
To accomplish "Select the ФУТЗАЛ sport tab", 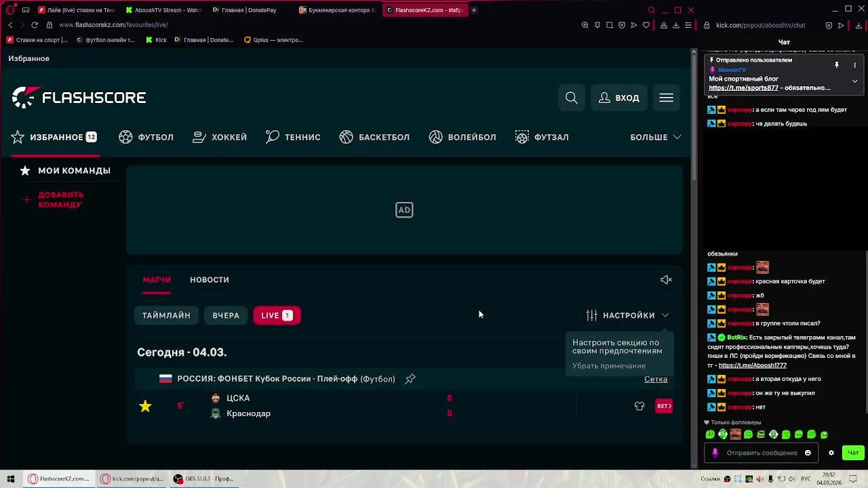I will 542,137.
